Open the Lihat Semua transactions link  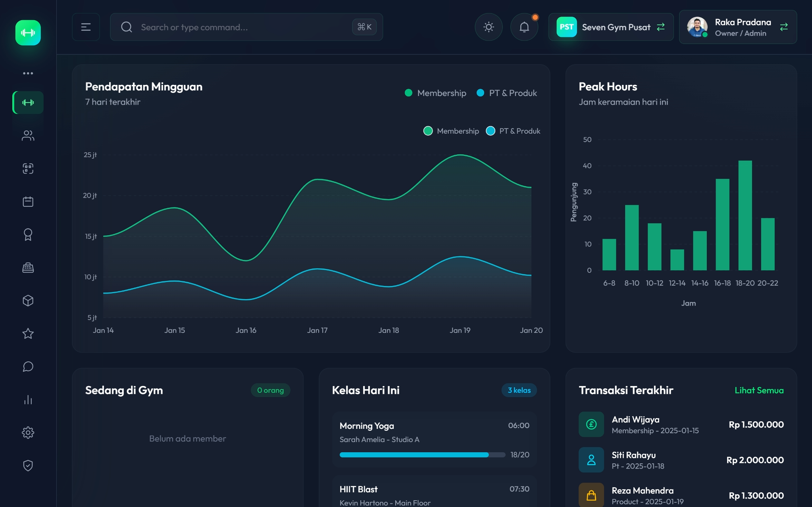tap(759, 390)
